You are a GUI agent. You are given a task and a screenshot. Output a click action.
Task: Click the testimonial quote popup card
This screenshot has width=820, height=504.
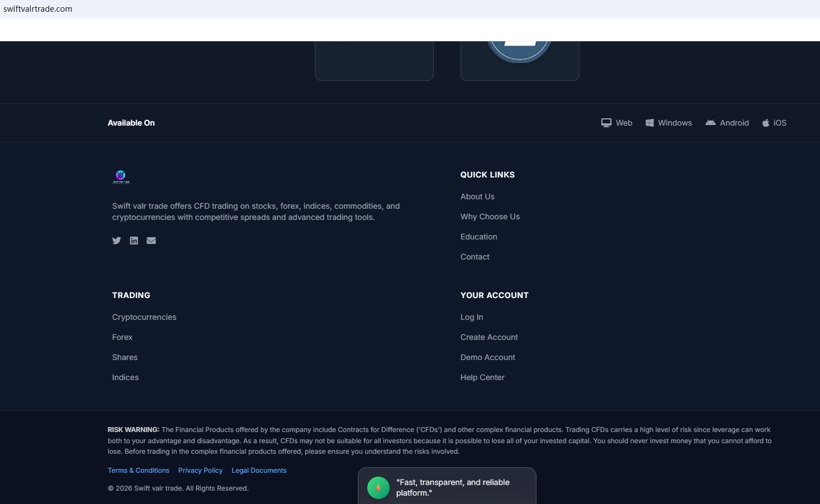[447, 486]
